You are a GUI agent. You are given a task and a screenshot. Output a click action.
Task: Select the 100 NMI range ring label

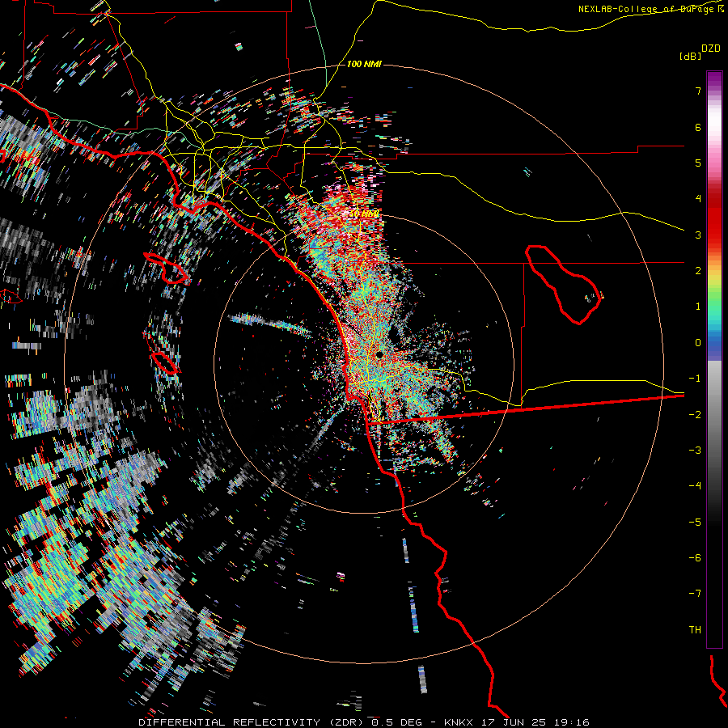click(364, 64)
